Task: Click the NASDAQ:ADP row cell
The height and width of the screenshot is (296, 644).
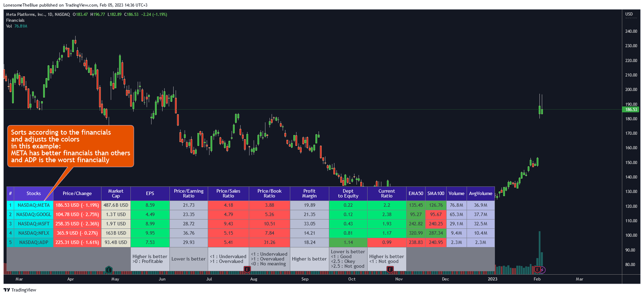Action: pyautogui.click(x=33, y=243)
